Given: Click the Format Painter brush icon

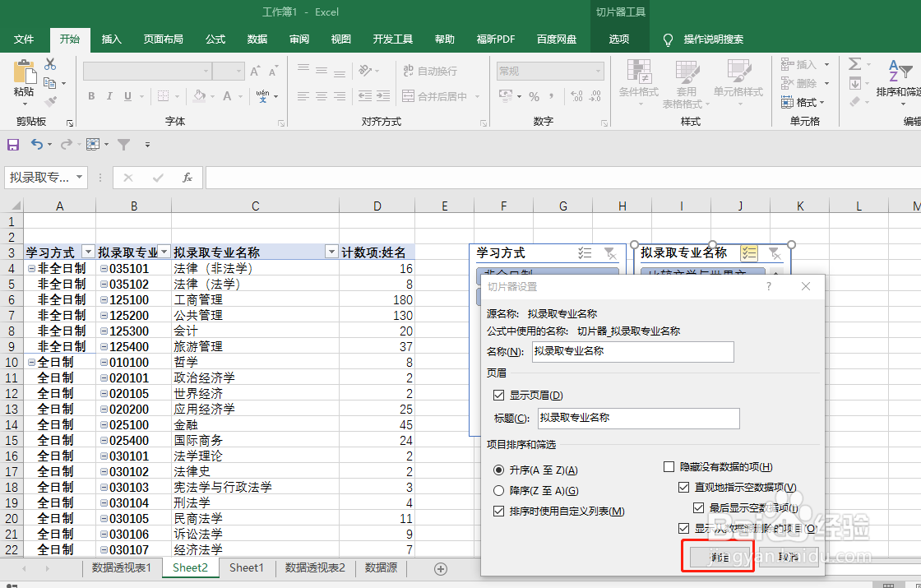Looking at the screenshot, I should [x=50, y=102].
